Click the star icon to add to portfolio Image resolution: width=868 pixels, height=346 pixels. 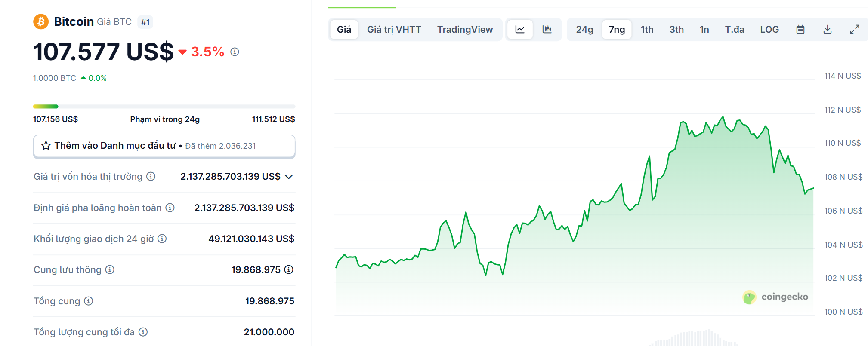(x=46, y=146)
